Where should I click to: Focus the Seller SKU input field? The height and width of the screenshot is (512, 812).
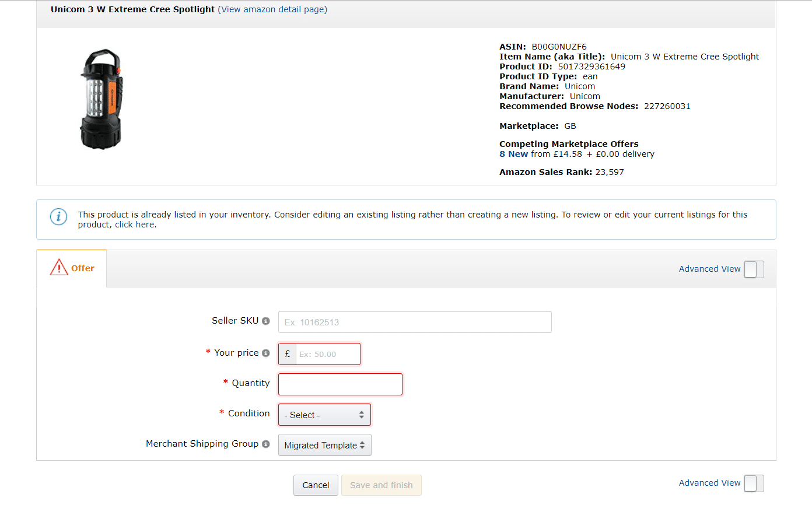(x=415, y=322)
